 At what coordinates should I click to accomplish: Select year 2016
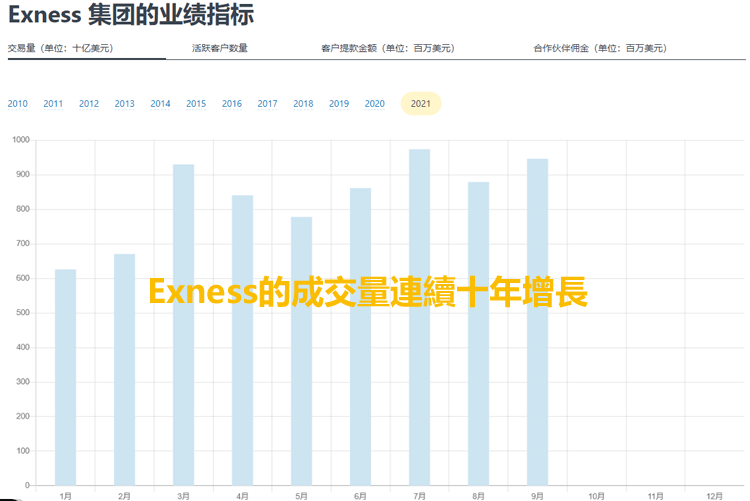coord(232,103)
